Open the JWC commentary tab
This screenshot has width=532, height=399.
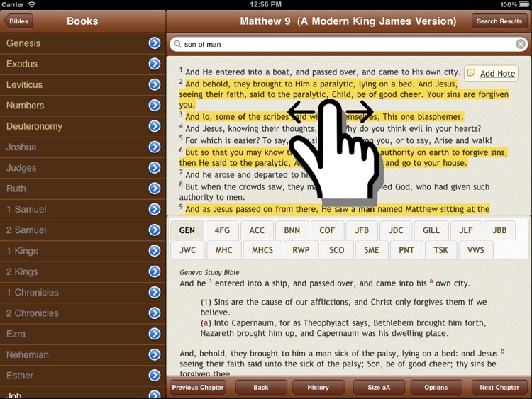coord(187,250)
